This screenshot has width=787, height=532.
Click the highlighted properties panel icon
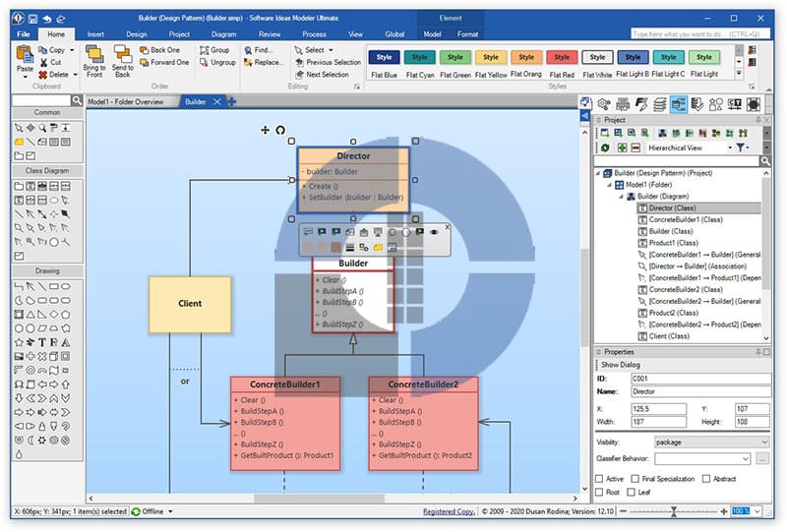679,104
